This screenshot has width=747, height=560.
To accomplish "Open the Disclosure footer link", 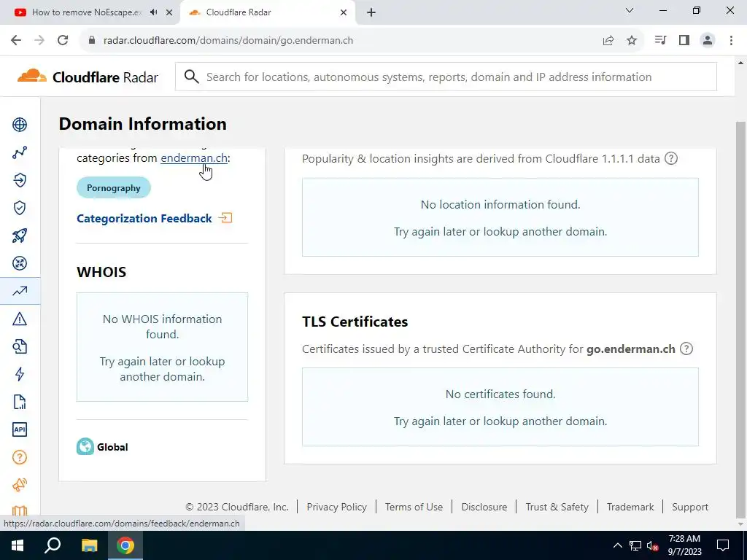I will [x=484, y=507].
